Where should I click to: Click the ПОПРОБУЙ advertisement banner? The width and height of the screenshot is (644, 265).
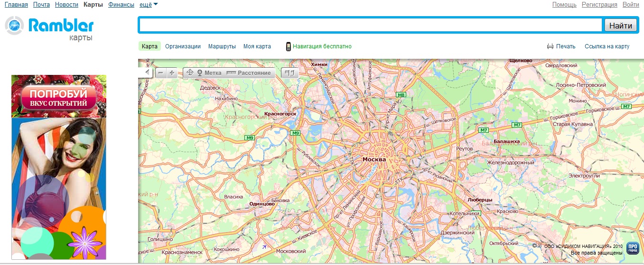(59, 96)
